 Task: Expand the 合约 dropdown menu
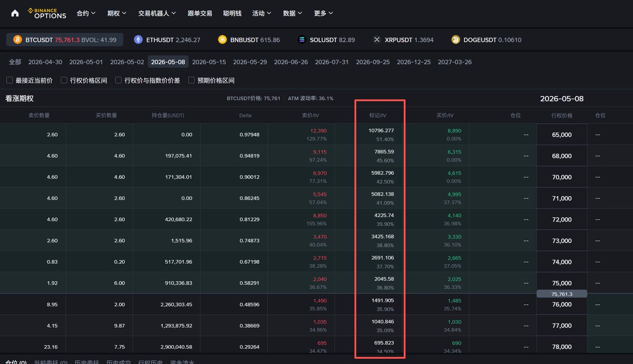tap(86, 13)
